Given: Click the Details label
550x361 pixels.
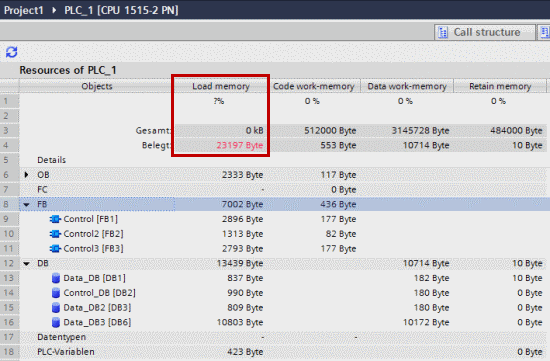Looking at the screenshot, I should pyautogui.click(x=52, y=160).
